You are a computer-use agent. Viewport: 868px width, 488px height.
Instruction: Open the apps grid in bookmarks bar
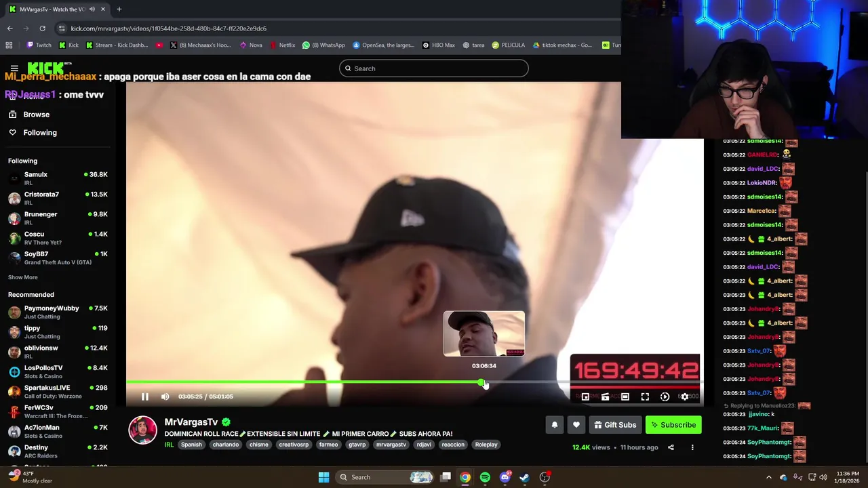tap(9, 45)
